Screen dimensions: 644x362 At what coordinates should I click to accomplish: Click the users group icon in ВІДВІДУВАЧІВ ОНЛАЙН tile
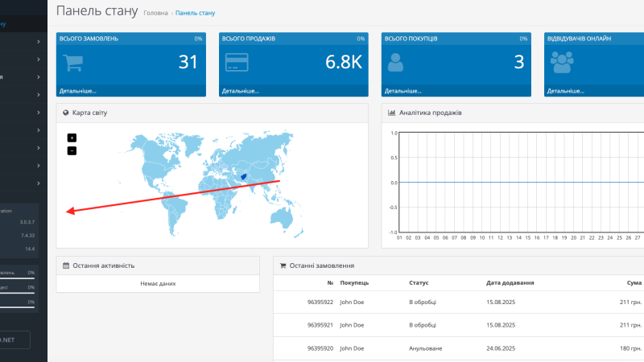(x=562, y=63)
